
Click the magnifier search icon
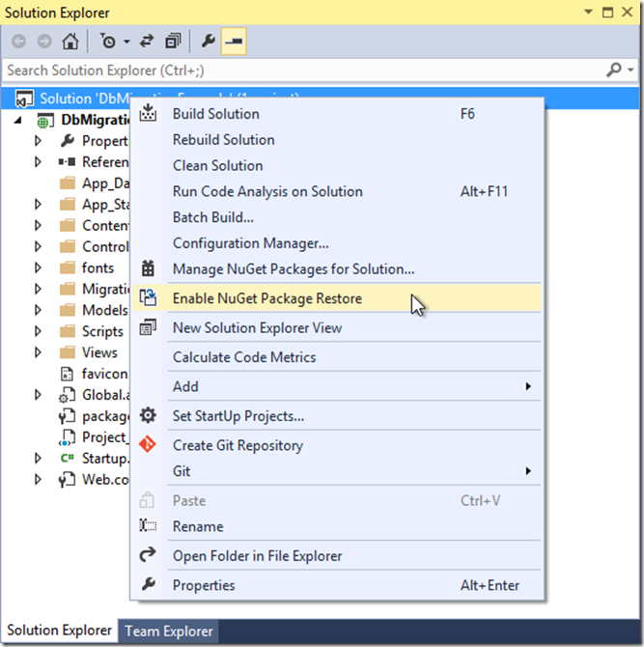pyautogui.click(x=614, y=70)
